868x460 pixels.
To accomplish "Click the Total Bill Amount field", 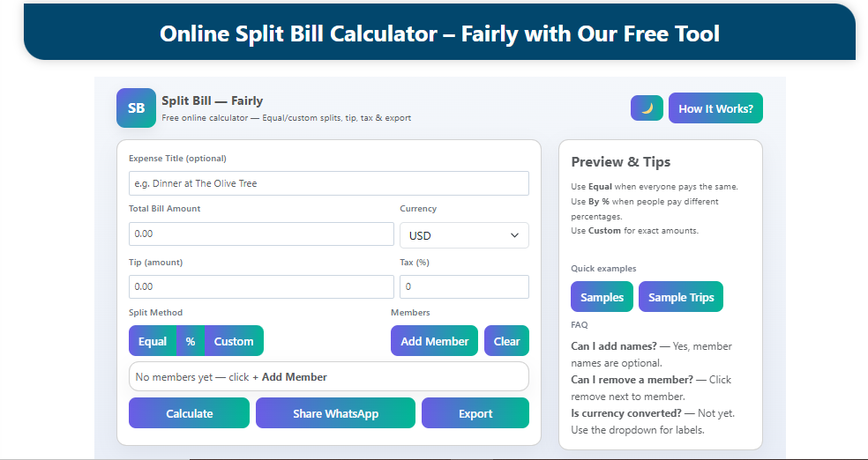I will coord(261,234).
